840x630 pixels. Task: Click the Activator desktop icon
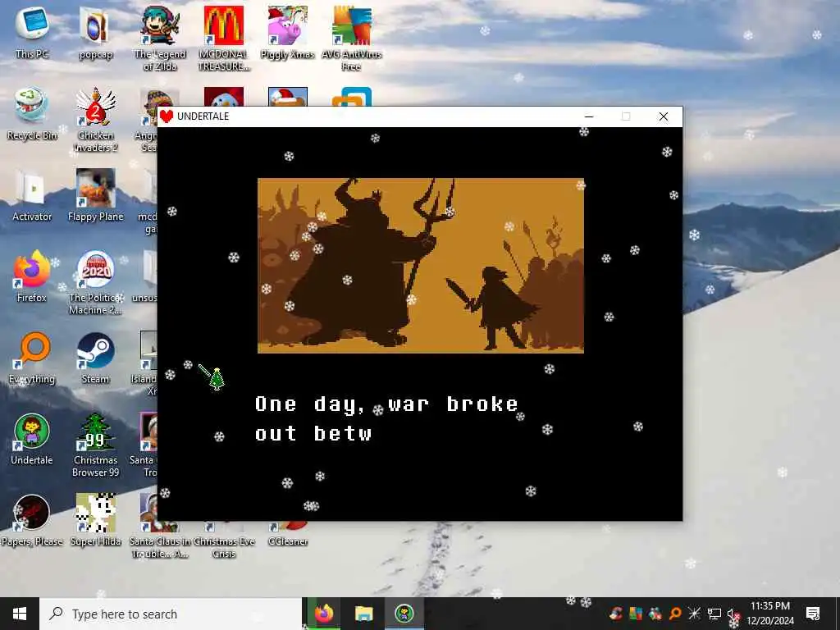[32, 195]
